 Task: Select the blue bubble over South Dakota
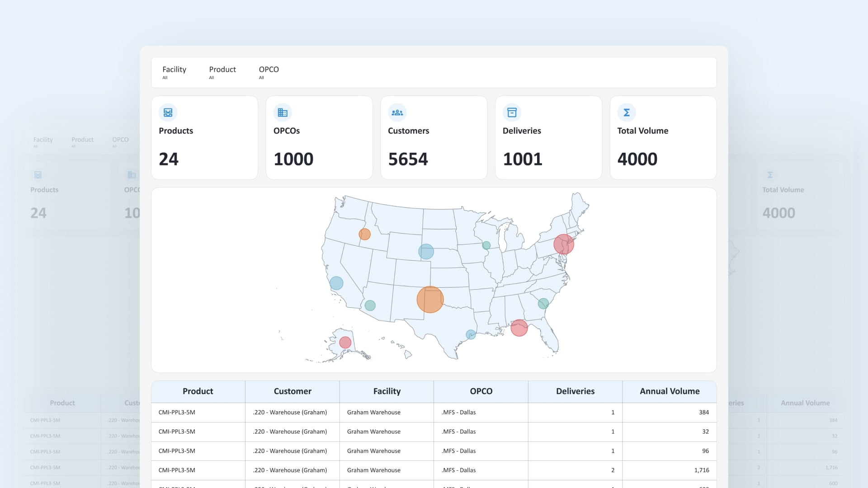(426, 252)
